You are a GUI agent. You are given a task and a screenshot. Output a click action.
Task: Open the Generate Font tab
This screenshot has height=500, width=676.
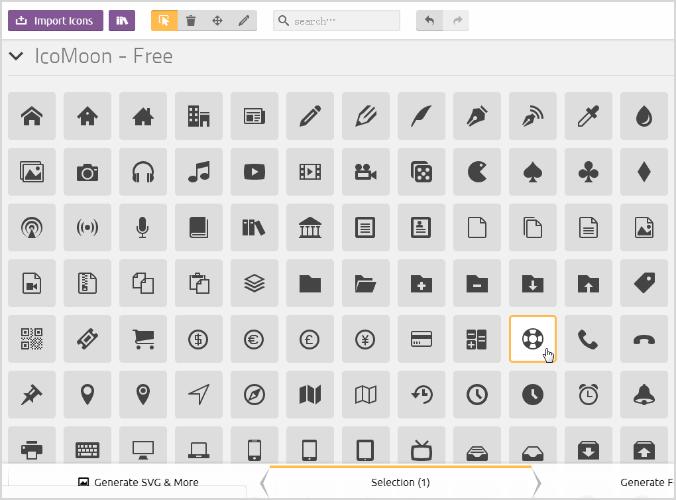pyautogui.click(x=646, y=482)
